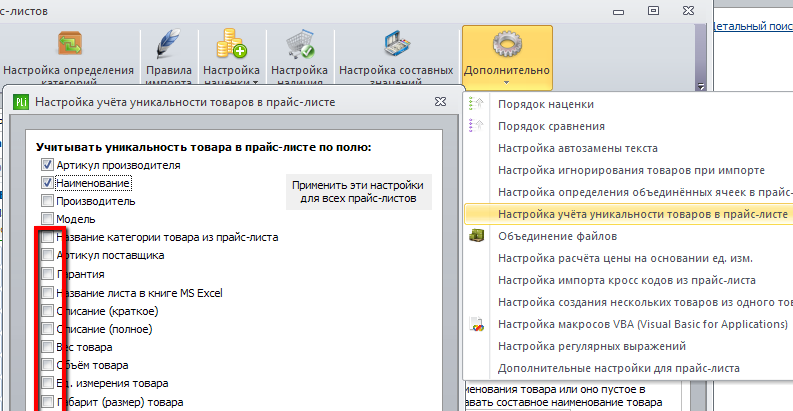Expand the Настройка наценки dropdown arrow

point(255,83)
